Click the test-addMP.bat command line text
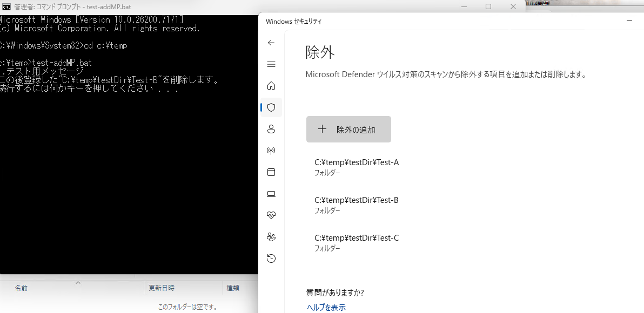This screenshot has height=313, width=644. [62, 63]
